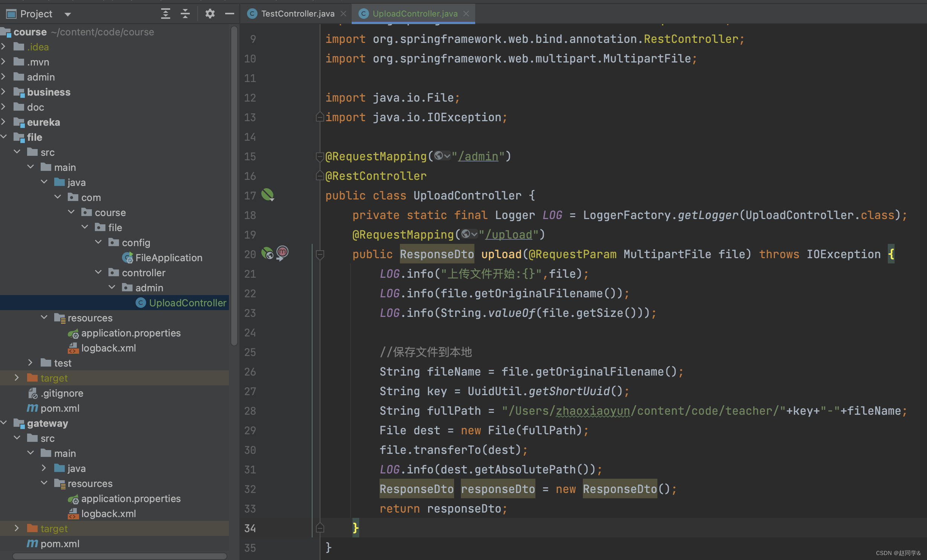
Task: Expand the business folder
Action: pos(4,92)
